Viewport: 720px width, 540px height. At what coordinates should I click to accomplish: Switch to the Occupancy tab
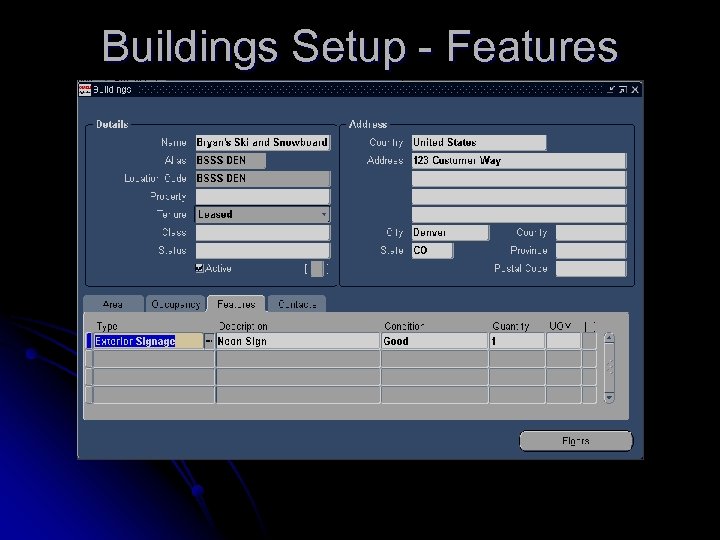pos(175,304)
